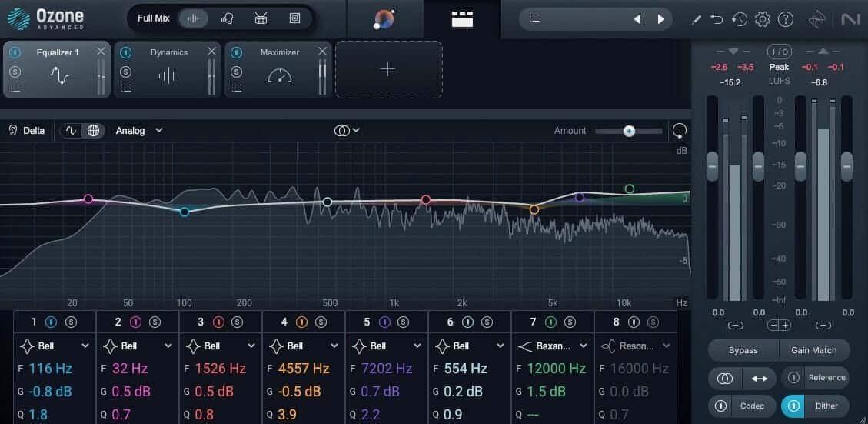The width and height of the screenshot is (868, 424).
Task: Open Equalizer 1 module preset list icon
Action: pyautogui.click(x=15, y=88)
